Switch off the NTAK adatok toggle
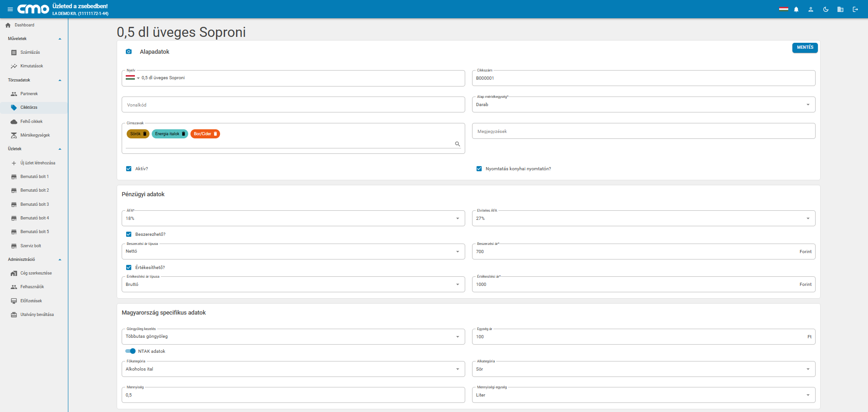 coord(130,351)
